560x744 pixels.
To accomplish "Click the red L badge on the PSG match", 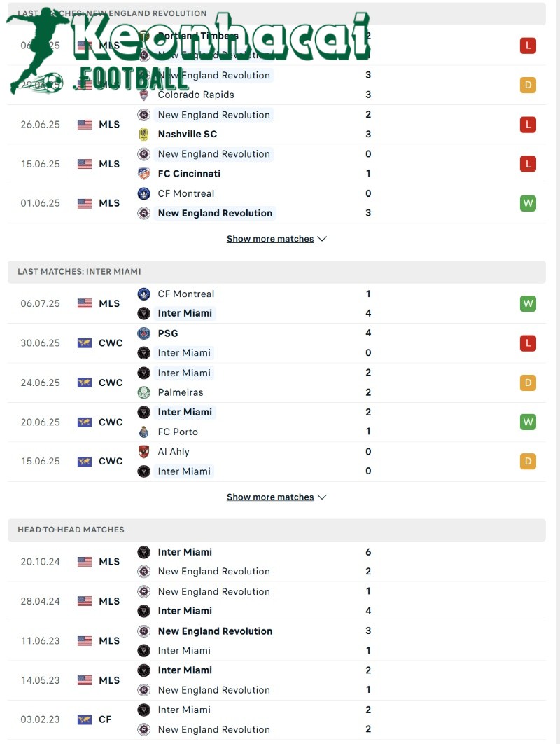I will click(528, 343).
